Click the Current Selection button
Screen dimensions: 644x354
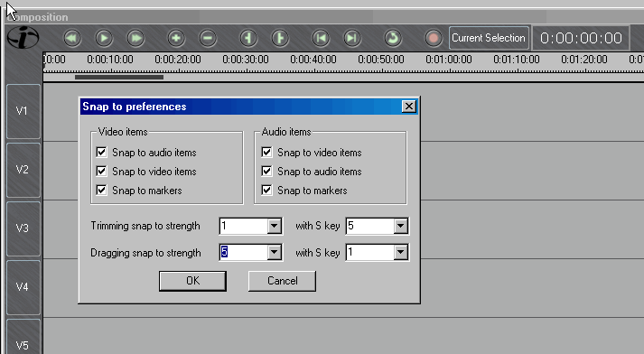(x=489, y=38)
